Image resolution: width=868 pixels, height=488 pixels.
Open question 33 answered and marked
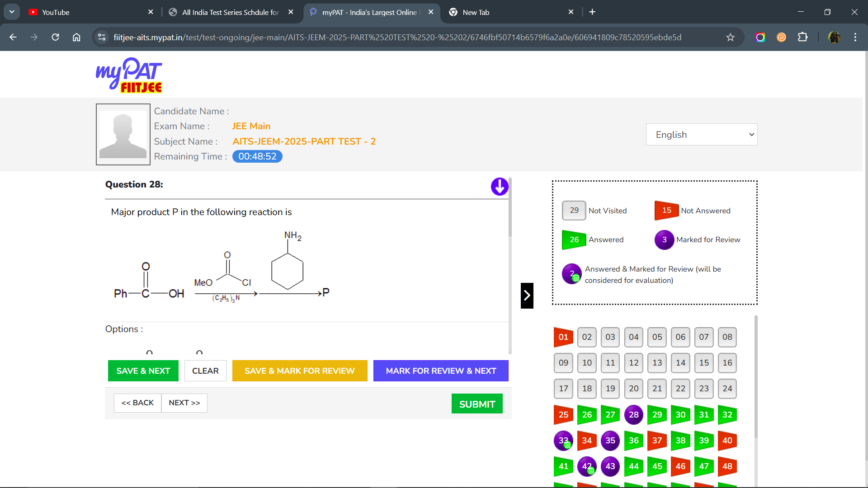tap(563, 441)
